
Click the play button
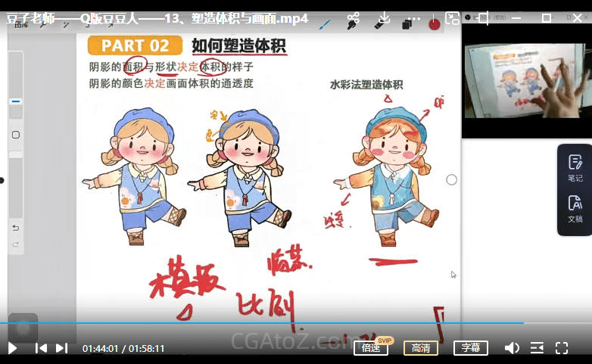(x=12, y=348)
